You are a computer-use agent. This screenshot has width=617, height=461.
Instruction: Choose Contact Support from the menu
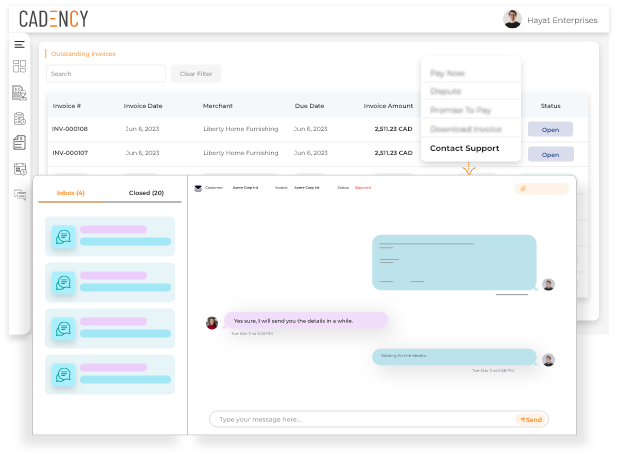tap(464, 148)
